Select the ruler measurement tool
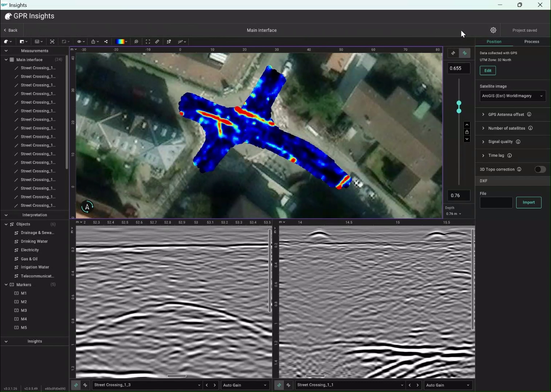This screenshot has height=392, width=551. 157,41
